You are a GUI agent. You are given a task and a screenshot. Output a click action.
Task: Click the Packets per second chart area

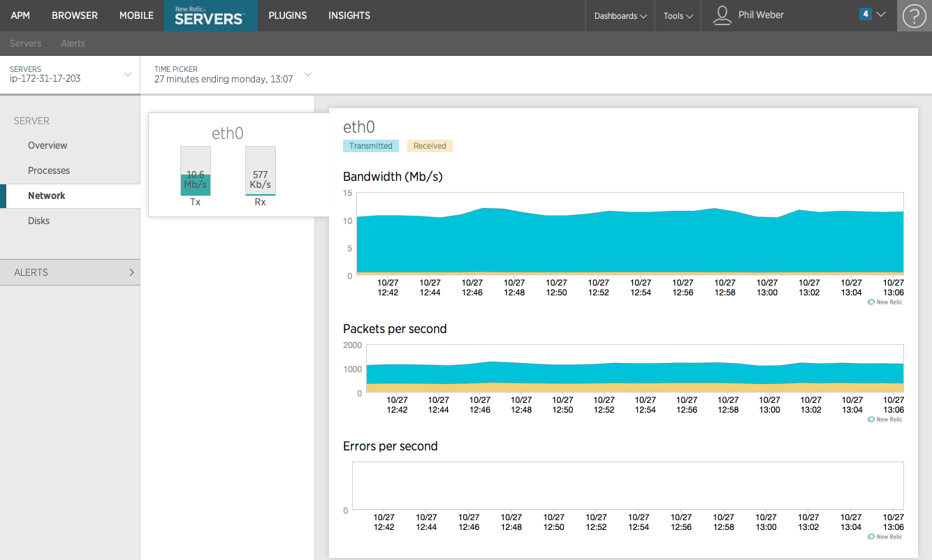click(x=635, y=369)
